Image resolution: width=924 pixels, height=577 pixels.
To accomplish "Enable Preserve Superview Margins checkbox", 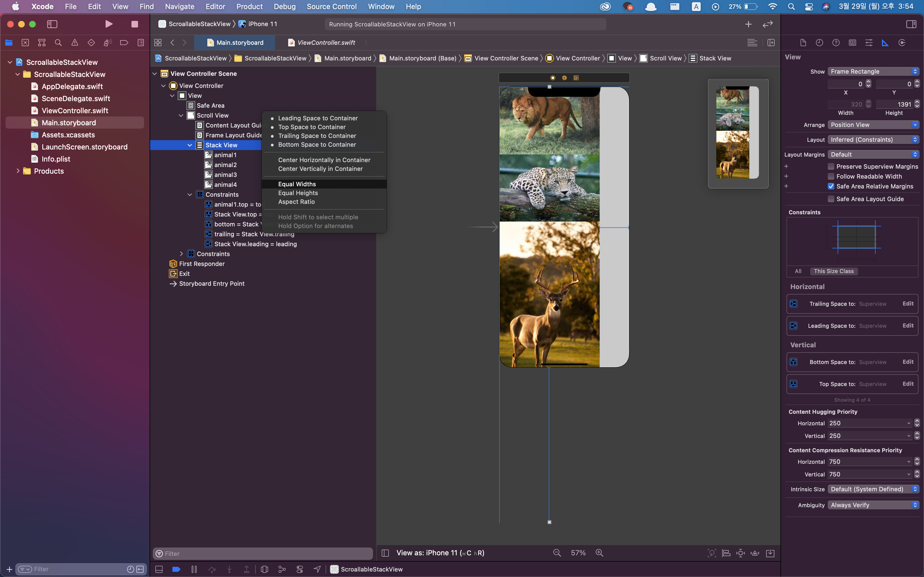I will coord(831,167).
